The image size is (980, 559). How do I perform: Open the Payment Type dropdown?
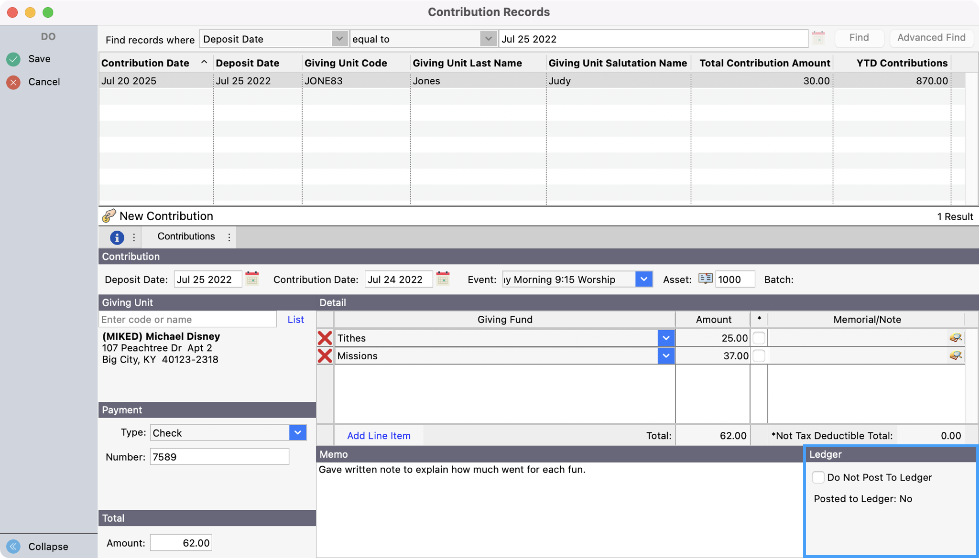[297, 432]
